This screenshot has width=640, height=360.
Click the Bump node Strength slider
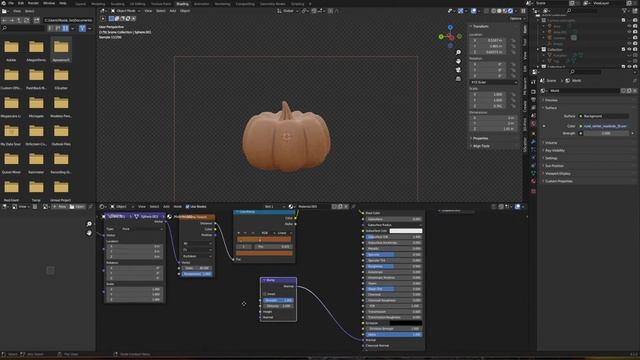pyautogui.click(x=278, y=300)
